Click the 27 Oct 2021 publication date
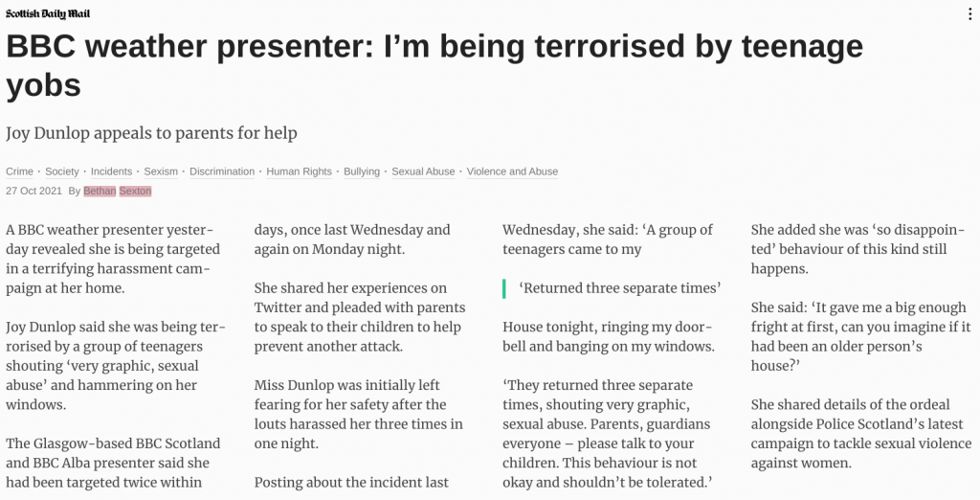This screenshot has height=500, width=980. [33, 191]
